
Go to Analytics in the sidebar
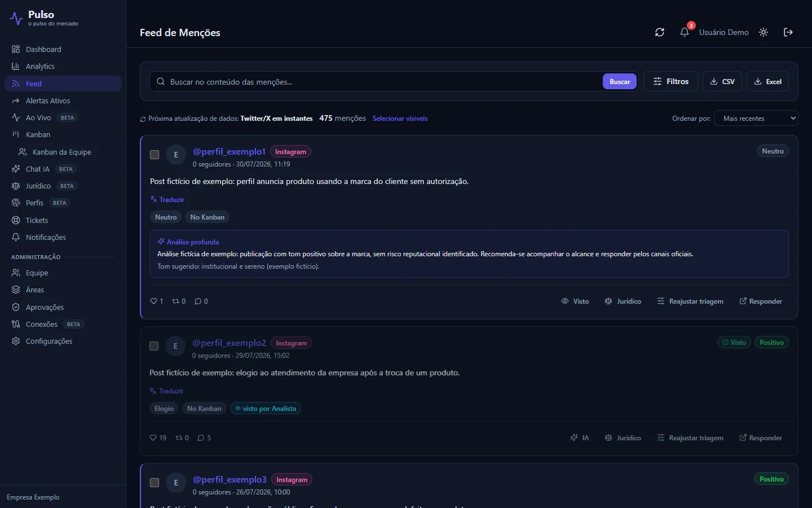63,66
